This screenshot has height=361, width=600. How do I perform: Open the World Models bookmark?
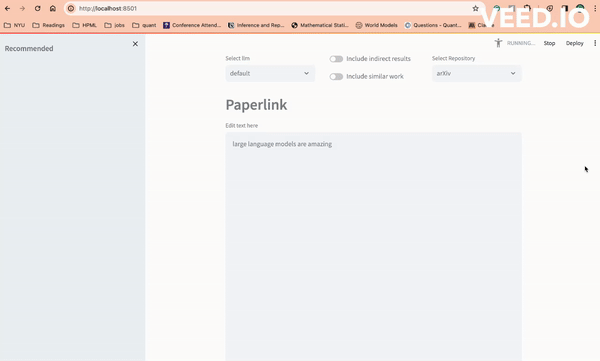tap(377, 25)
